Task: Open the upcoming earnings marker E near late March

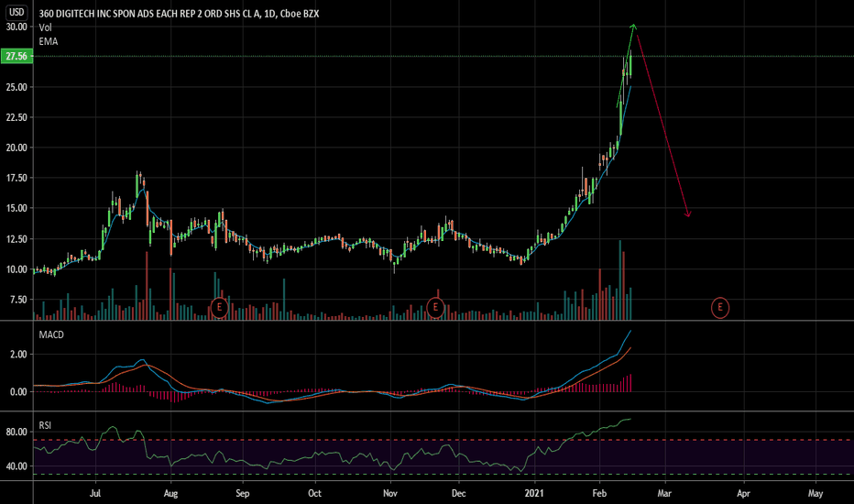Action: 720,308
